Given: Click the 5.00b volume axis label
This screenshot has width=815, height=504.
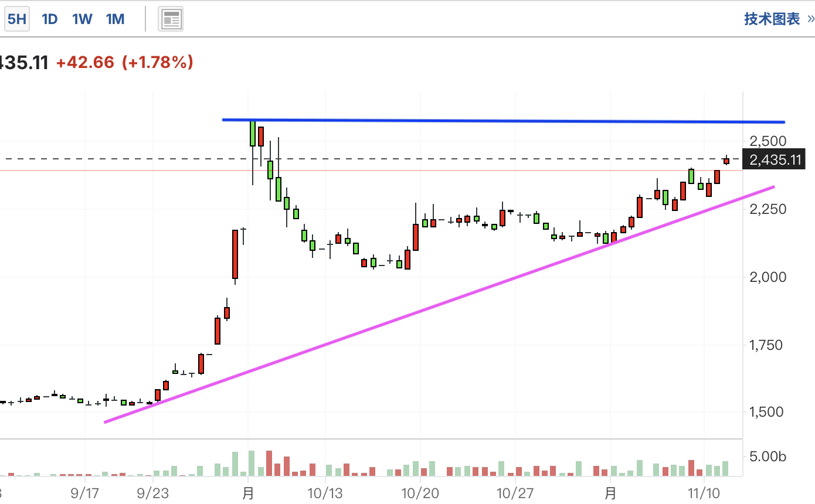Looking at the screenshot, I should 768,457.
